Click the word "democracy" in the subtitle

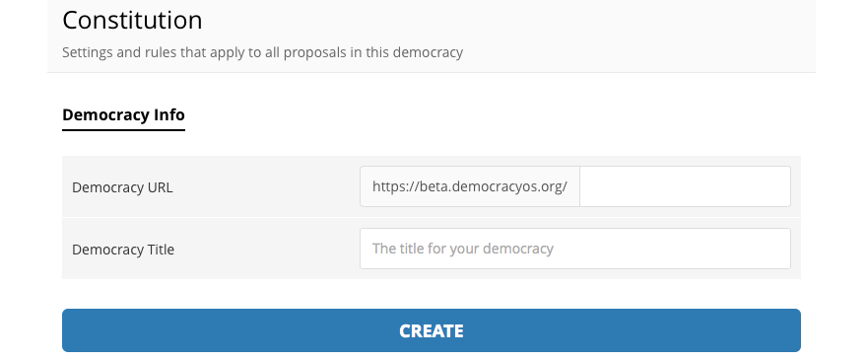pyautogui.click(x=428, y=52)
